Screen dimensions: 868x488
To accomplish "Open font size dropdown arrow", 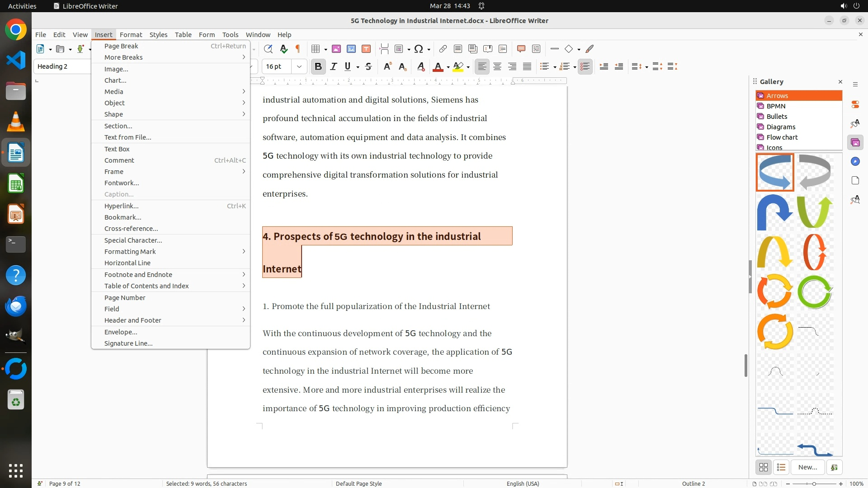I will 299,66.
